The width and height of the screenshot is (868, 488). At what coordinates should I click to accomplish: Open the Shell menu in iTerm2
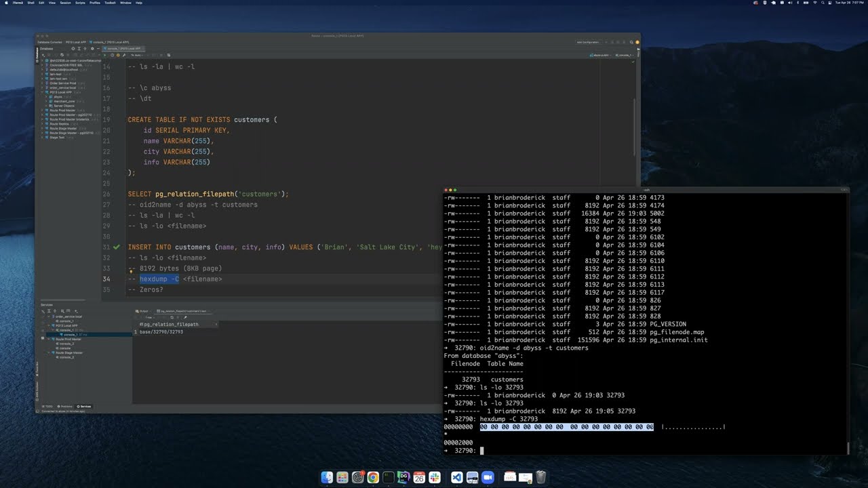31,3
